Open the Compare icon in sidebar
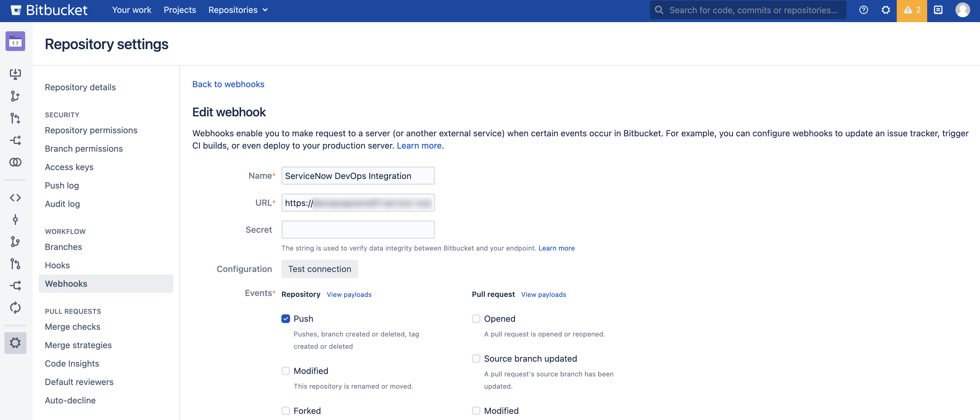This screenshot has width=980, height=420. point(15,162)
